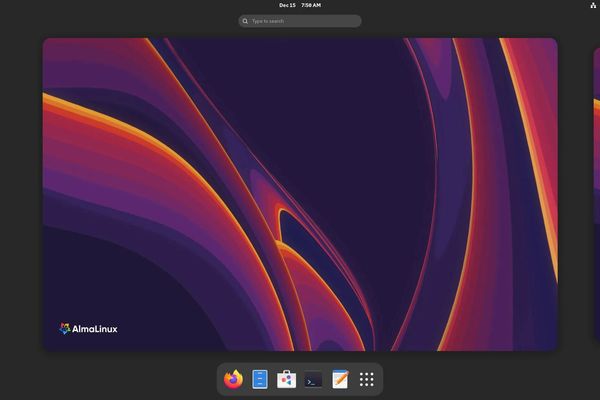Screen dimensions: 600x400
Task: Click the magnifier icon in search bar
Action: (x=245, y=21)
